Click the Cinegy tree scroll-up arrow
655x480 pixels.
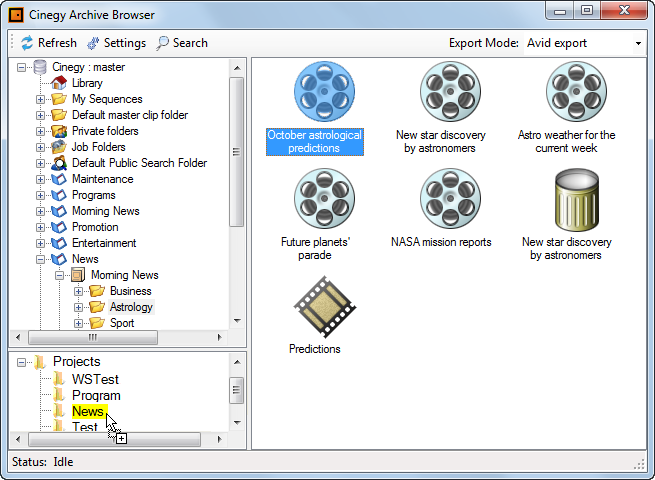237,68
